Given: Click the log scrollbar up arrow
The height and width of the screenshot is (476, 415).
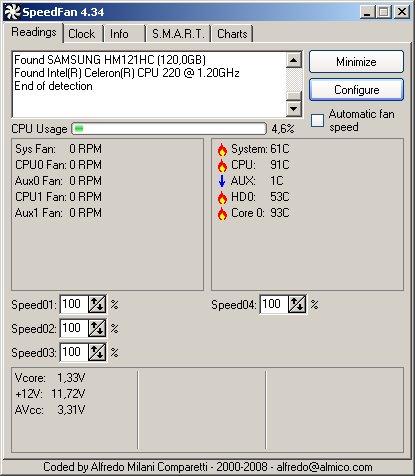Looking at the screenshot, I should point(294,60).
